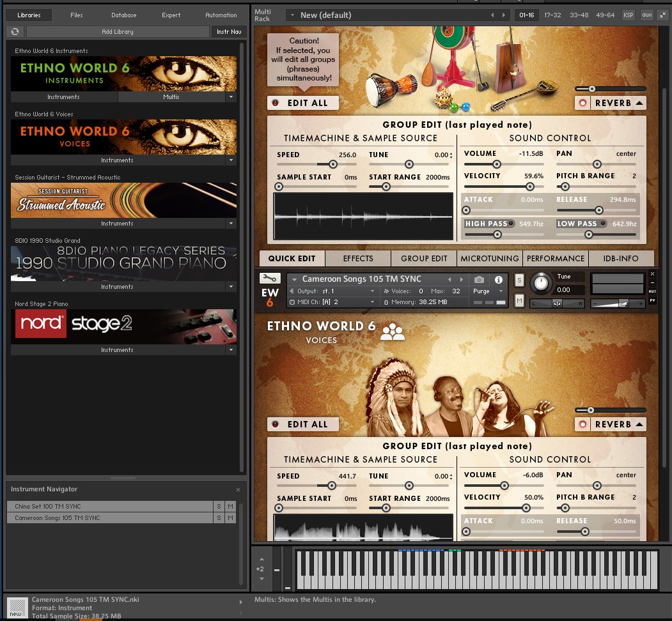Shift keyboard octave down

coord(262,579)
